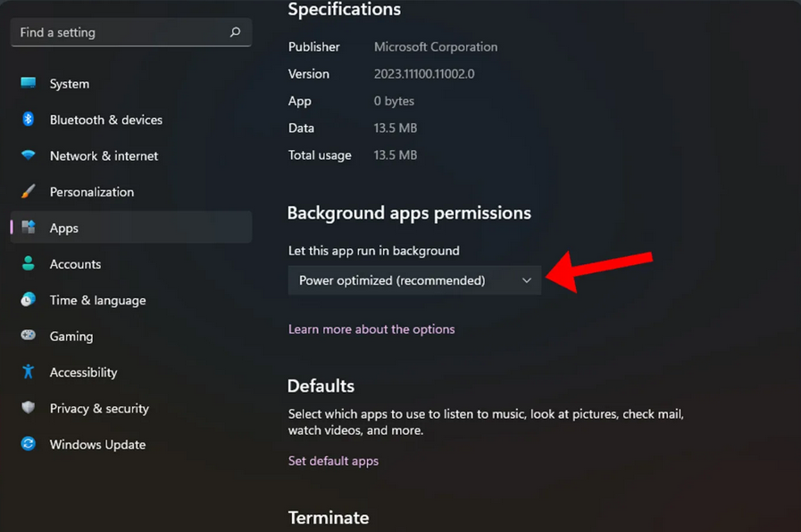The width and height of the screenshot is (801, 532).
Task: Click the Windows Update refresh icon
Action: pyautogui.click(x=29, y=445)
